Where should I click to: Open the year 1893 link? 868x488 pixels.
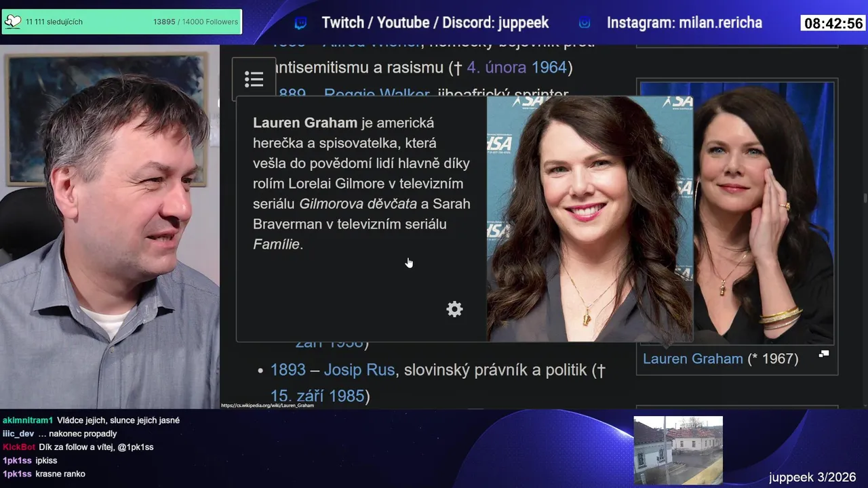pos(288,370)
